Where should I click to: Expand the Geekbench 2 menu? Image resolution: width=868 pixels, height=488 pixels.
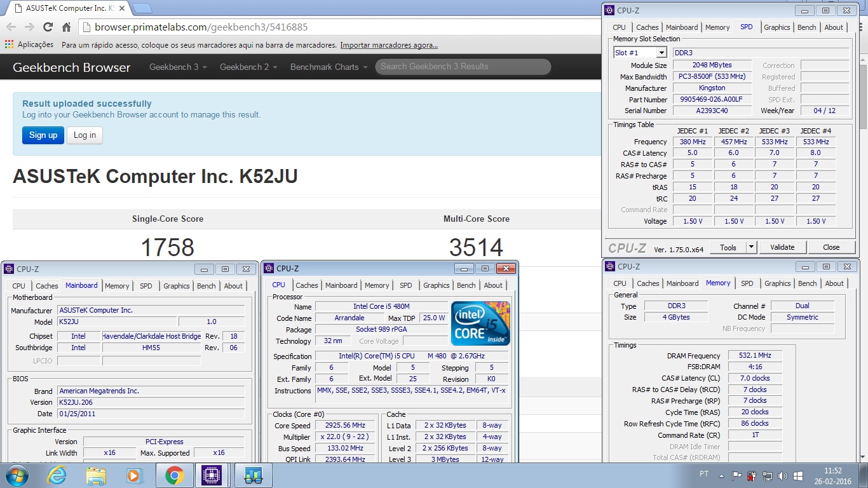[248, 67]
